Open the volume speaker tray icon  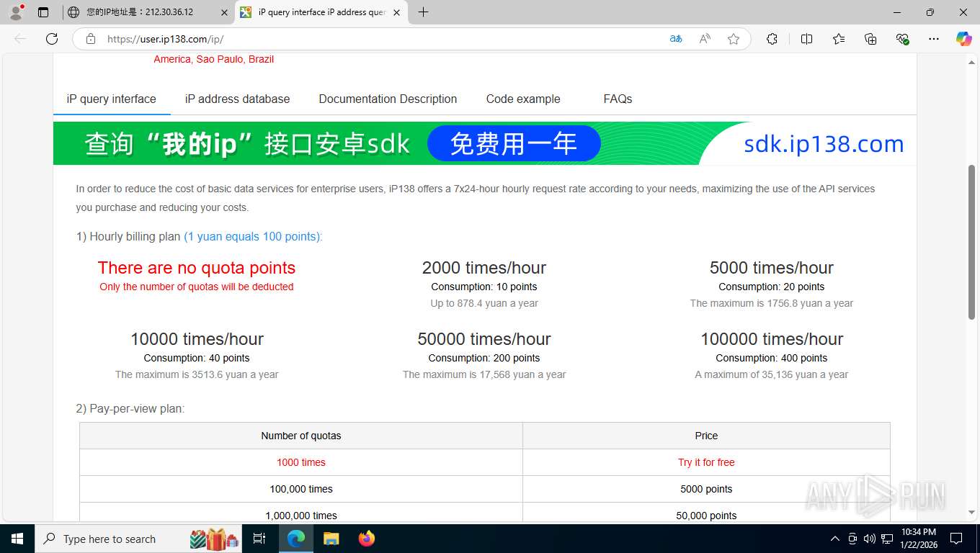pyautogui.click(x=869, y=539)
